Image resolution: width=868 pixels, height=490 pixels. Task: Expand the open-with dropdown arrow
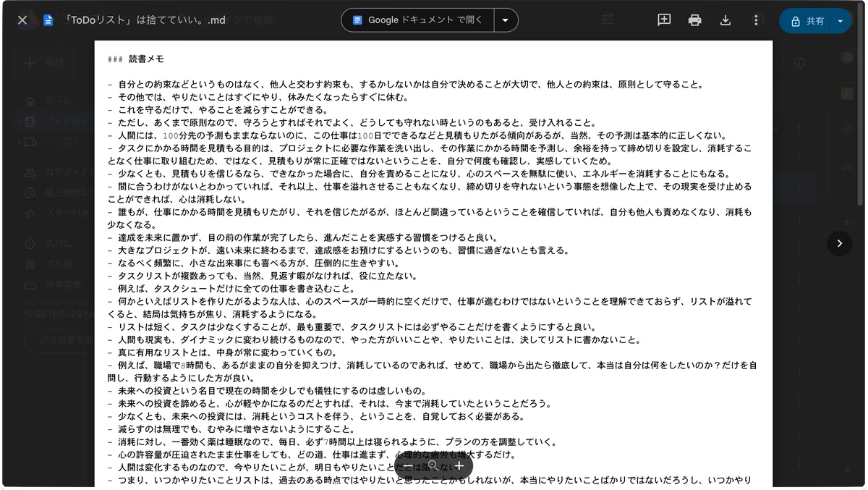click(506, 20)
